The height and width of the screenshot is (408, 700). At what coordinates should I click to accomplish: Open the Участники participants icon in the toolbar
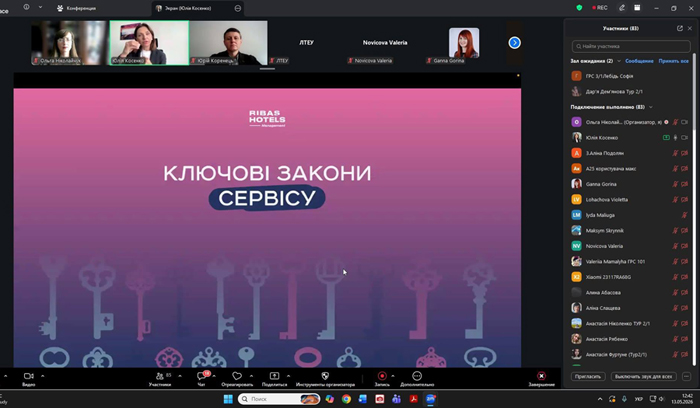[160, 376]
